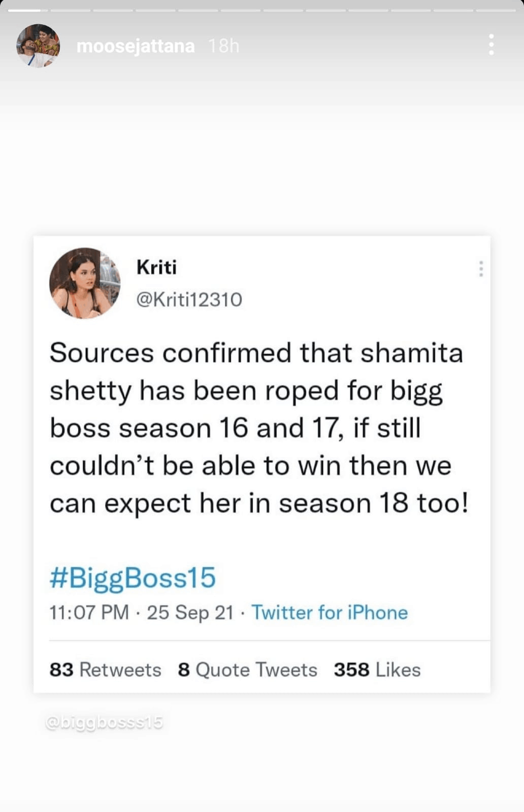The height and width of the screenshot is (812, 524).
Task: Follow the #BiggBoss15 hashtag link
Action: click(x=133, y=578)
